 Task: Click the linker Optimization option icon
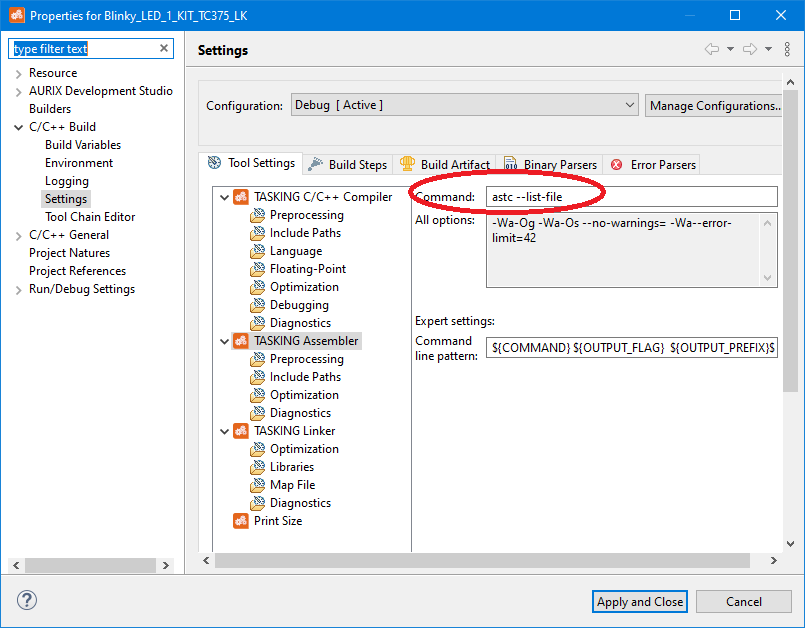coord(258,449)
